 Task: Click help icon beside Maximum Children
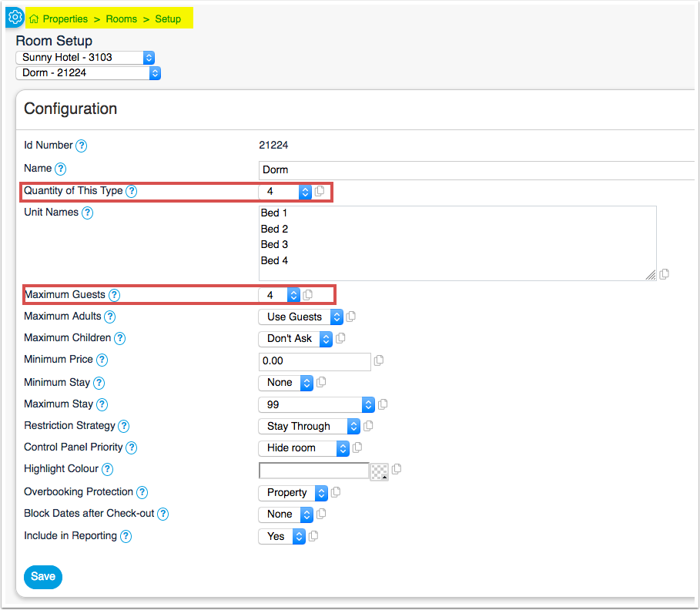coord(119,338)
